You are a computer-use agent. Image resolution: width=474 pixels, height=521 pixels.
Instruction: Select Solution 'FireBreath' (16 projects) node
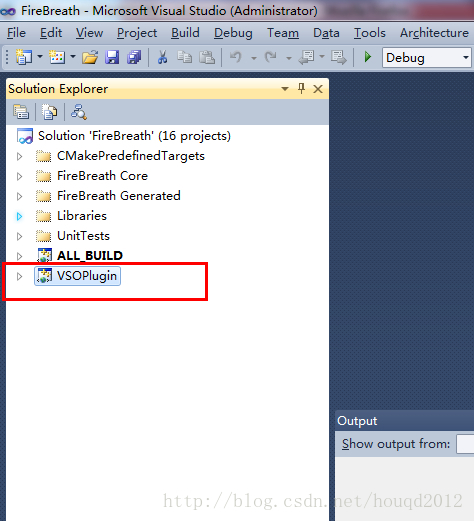134,136
